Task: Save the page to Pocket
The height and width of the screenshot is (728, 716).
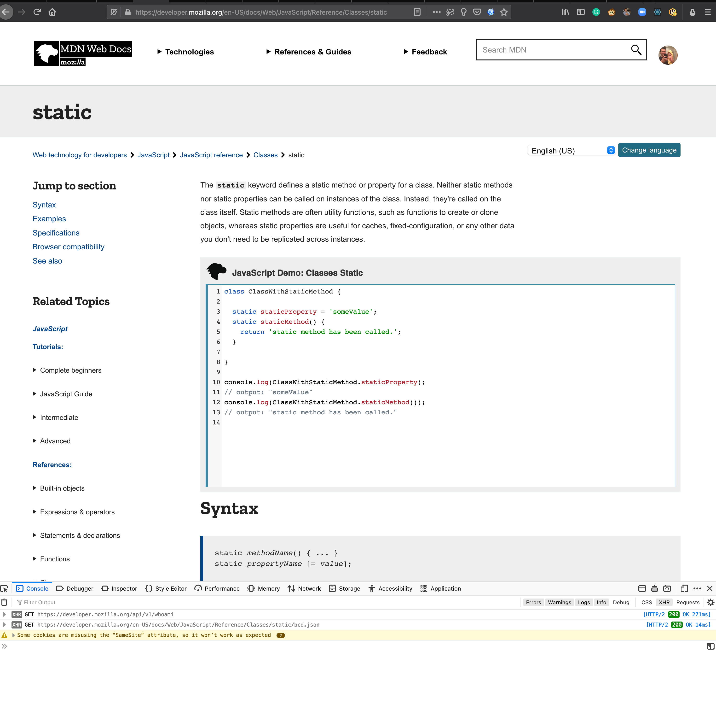Action: pos(477,12)
